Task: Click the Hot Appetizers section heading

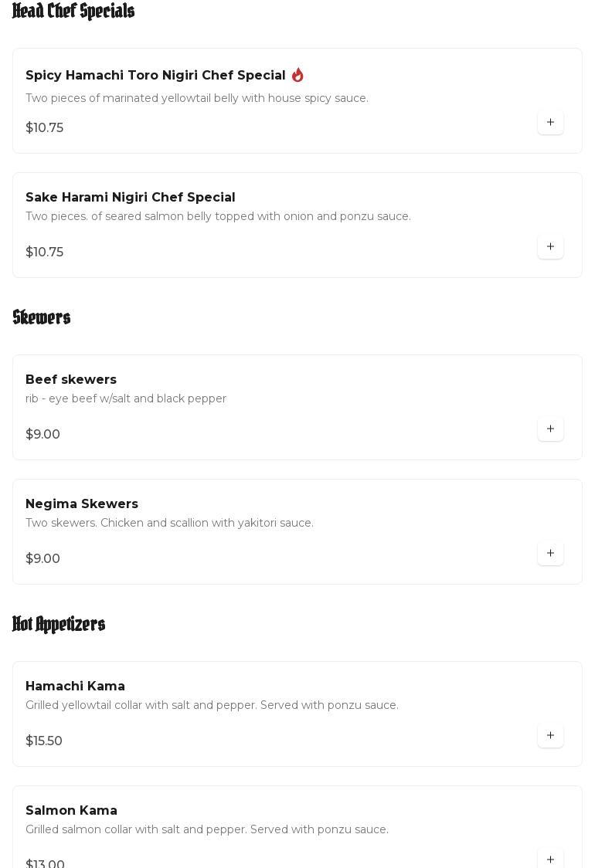Action: [59, 624]
